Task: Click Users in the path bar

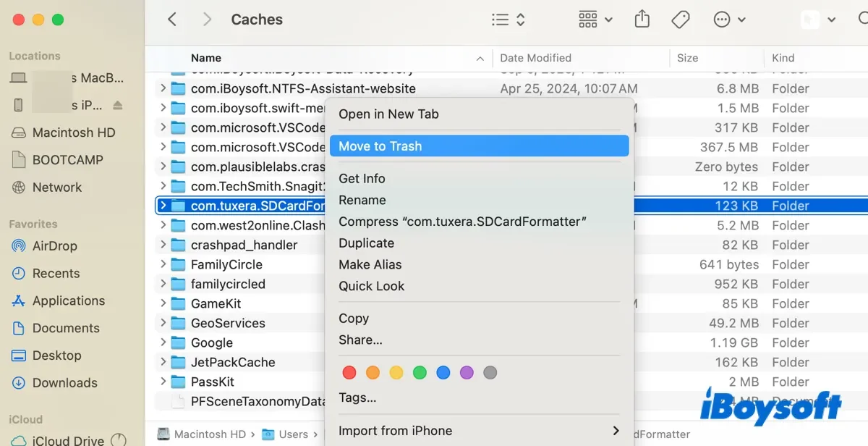Action: (x=285, y=434)
